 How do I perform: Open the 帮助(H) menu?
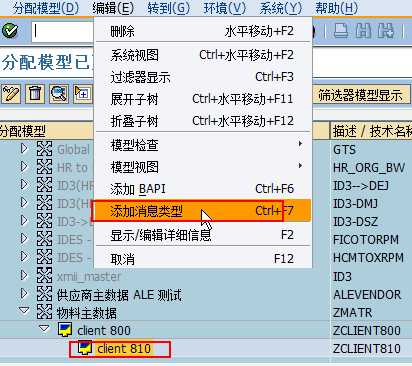click(x=337, y=8)
